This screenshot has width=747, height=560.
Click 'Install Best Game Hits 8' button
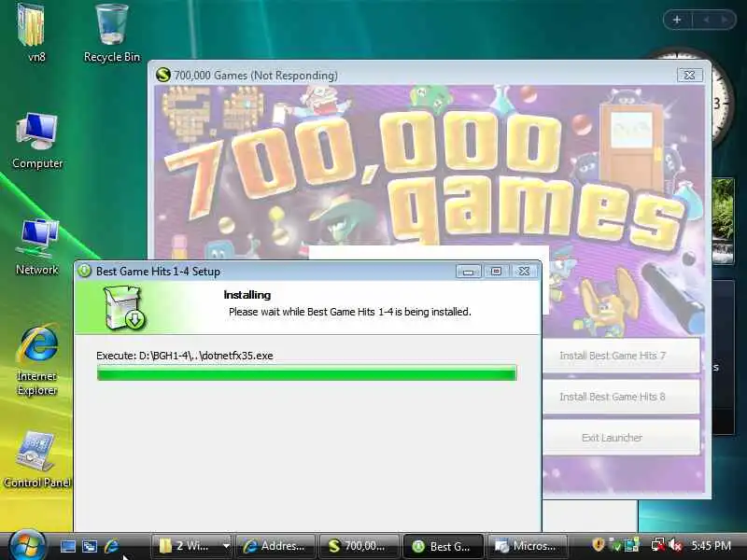(620, 396)
